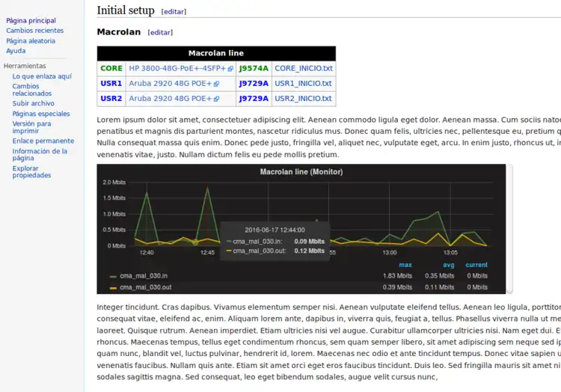The height and width of the screenshot is (392, 561).
Task: Open the CORE_INICIO.txt file link
Action: click(304, 69)
